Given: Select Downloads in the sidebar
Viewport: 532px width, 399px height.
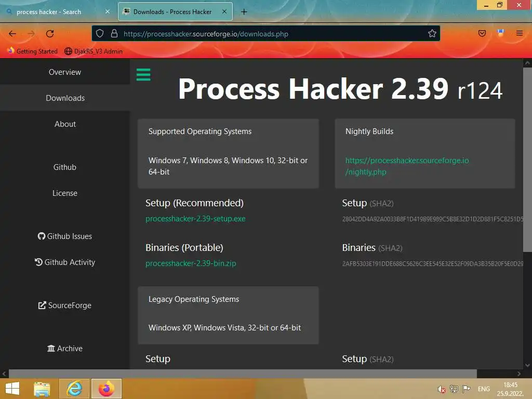Looking at the screenshot, I should point(65,98).
